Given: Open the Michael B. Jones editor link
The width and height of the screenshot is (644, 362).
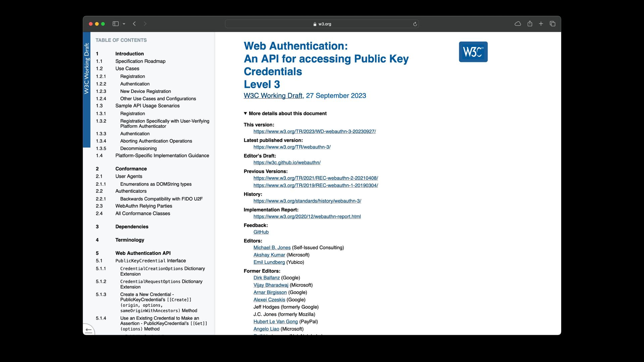Looking at the screenshot, I should click(x=272, y=248).
